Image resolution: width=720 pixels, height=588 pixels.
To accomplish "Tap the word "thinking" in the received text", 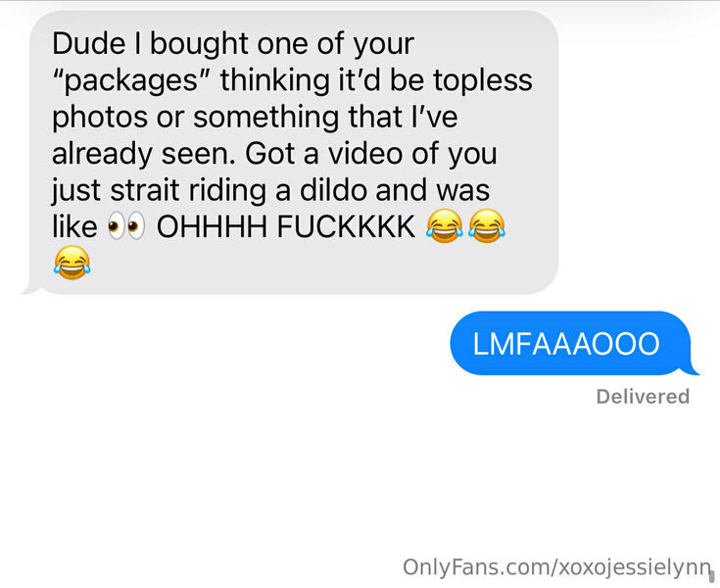I will pos(274,80).
